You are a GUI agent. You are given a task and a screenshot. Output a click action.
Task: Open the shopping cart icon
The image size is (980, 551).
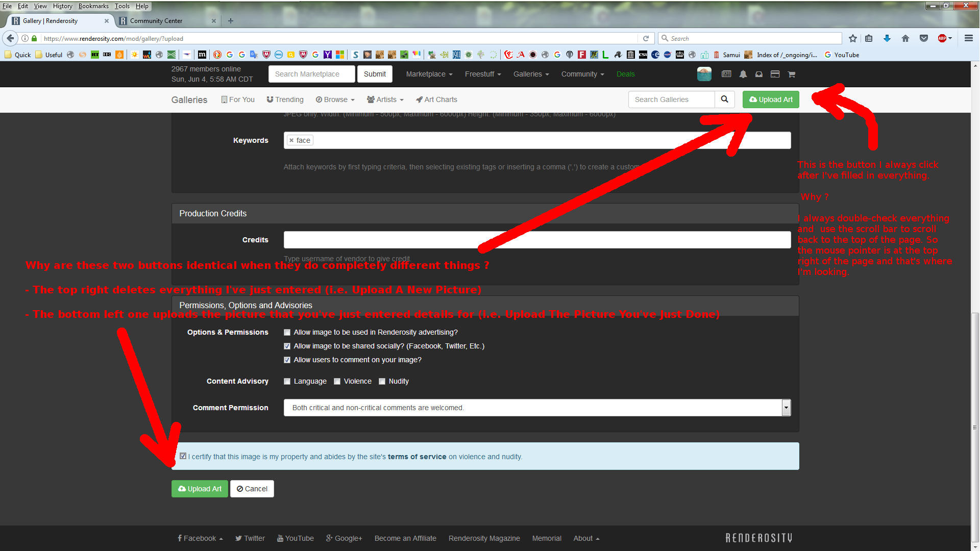coord(792,74)
